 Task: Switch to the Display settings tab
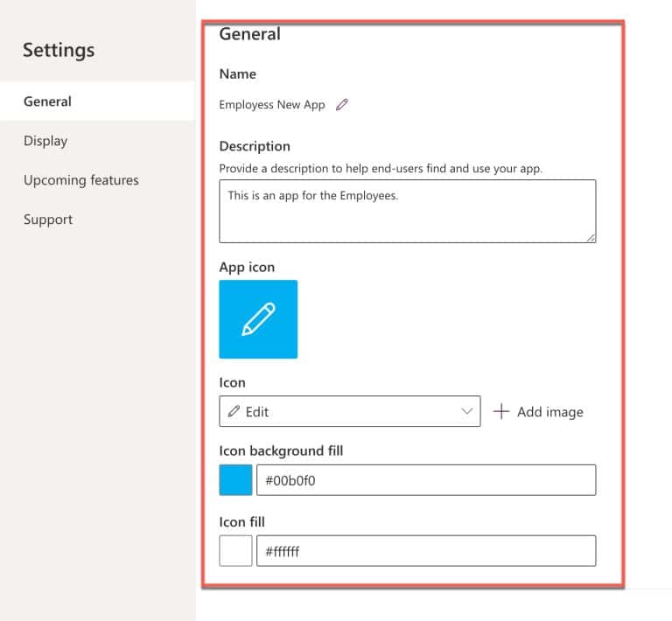[97, 141]
